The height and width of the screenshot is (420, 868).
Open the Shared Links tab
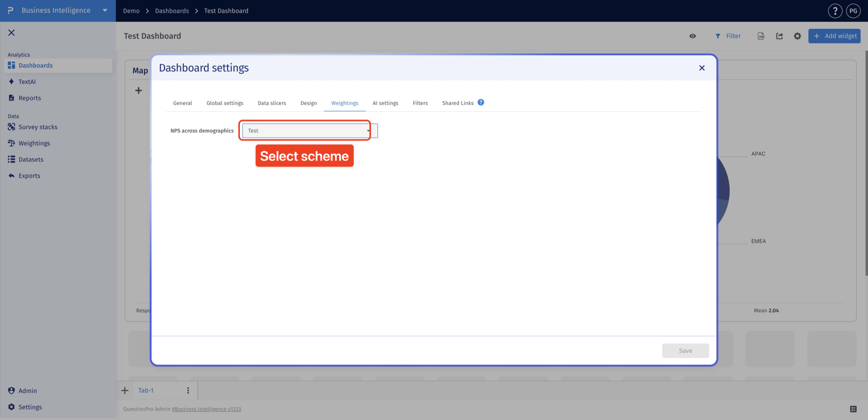coord(458,103)
